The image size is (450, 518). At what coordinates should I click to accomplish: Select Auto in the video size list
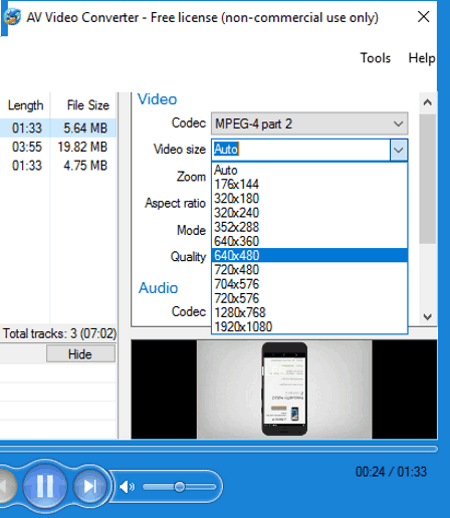pos(309,170)
